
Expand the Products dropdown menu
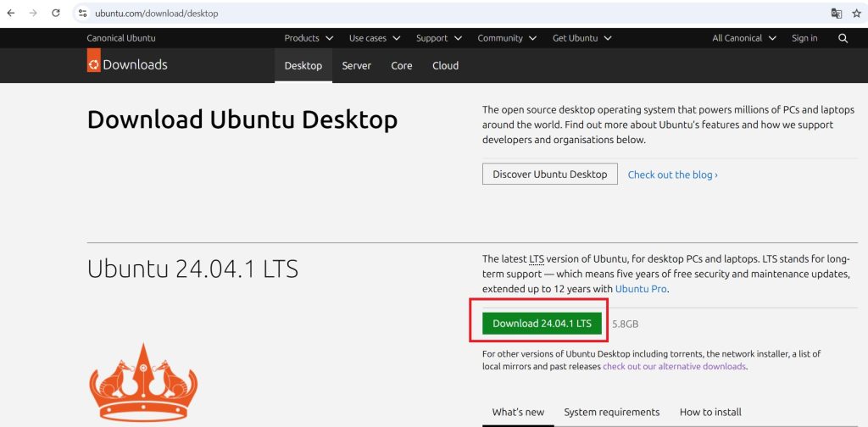click(309, 38)
